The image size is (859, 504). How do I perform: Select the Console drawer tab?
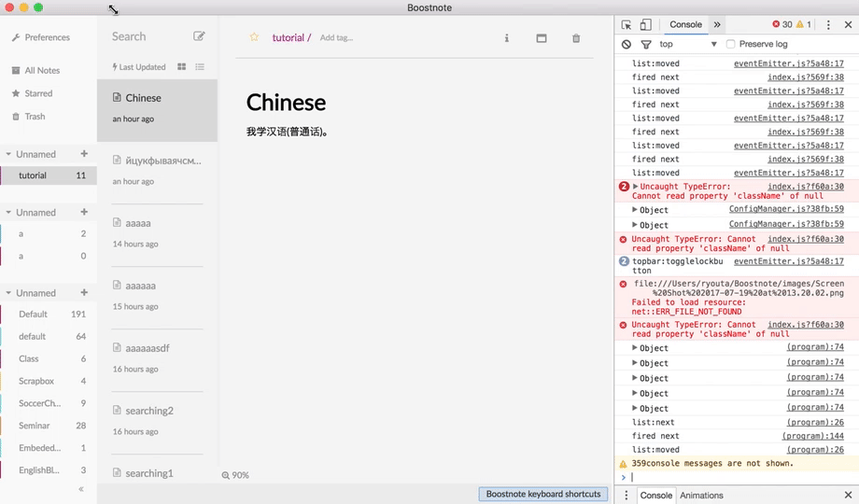point(656,496)
